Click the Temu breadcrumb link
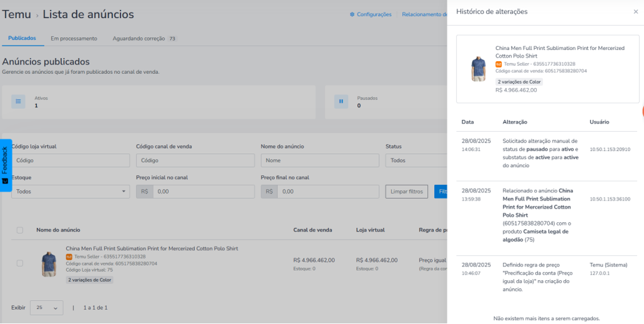 click(x=17, y=14)
